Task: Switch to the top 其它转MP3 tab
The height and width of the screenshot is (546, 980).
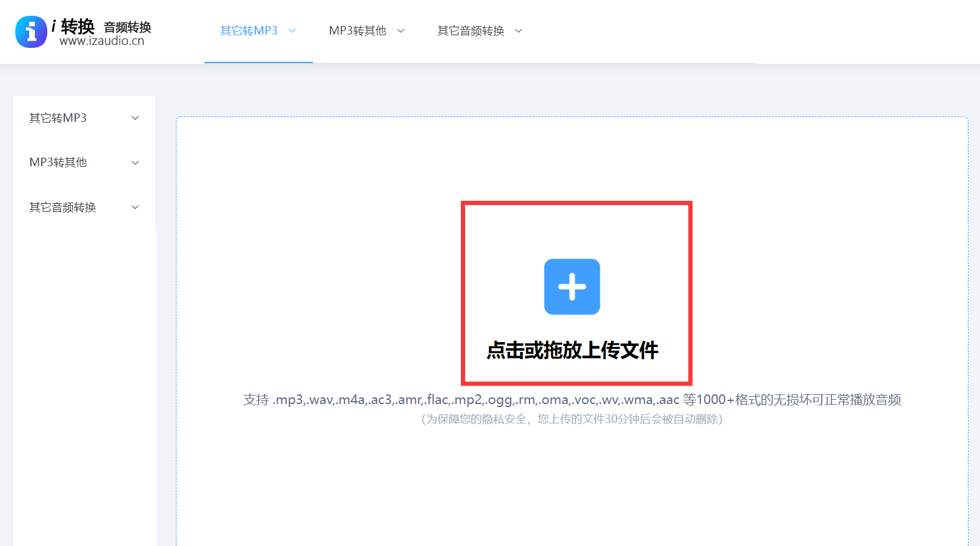Action: pos(249,31)
